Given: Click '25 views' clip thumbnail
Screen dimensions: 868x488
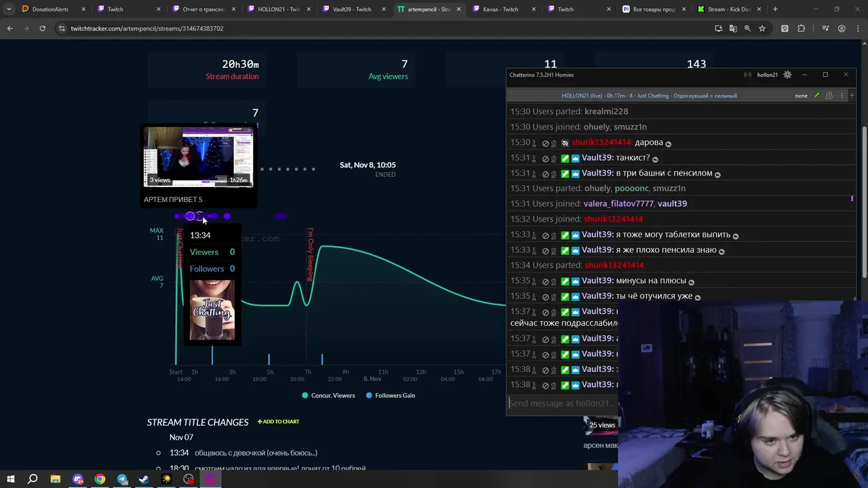Looking at the screenshot, I should pyautogui.click(x=601, y=425).
